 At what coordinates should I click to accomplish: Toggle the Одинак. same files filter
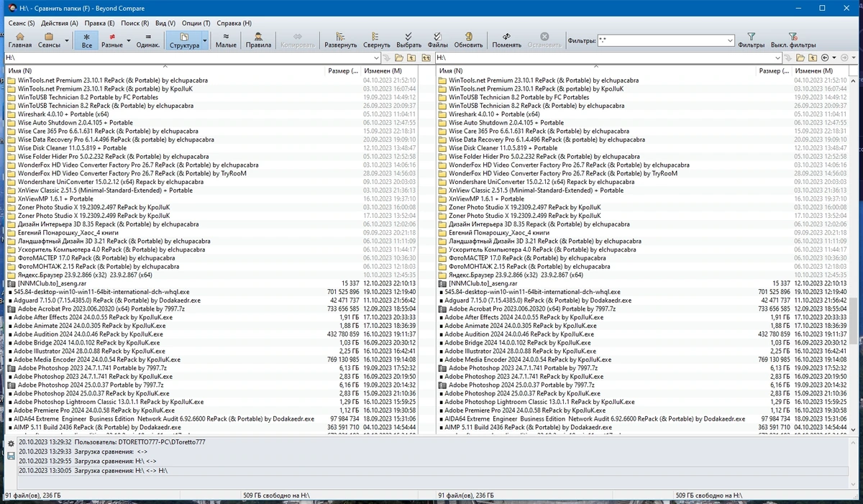[148, 40]
